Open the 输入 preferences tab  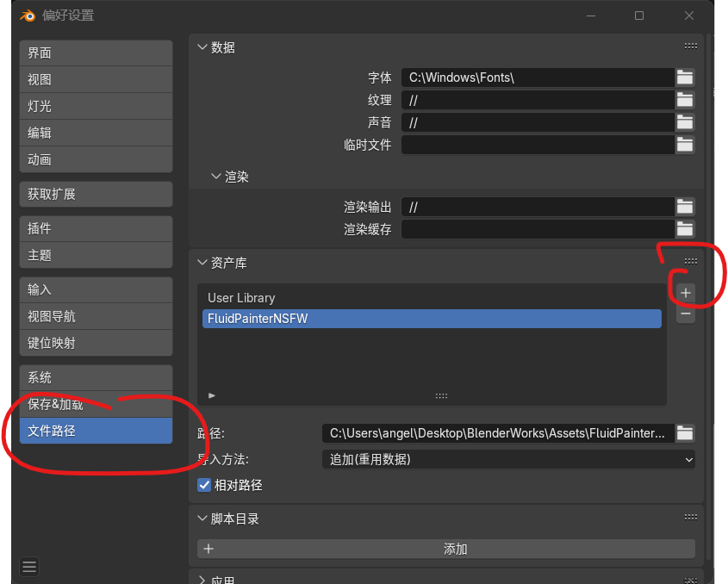[96, 289]
